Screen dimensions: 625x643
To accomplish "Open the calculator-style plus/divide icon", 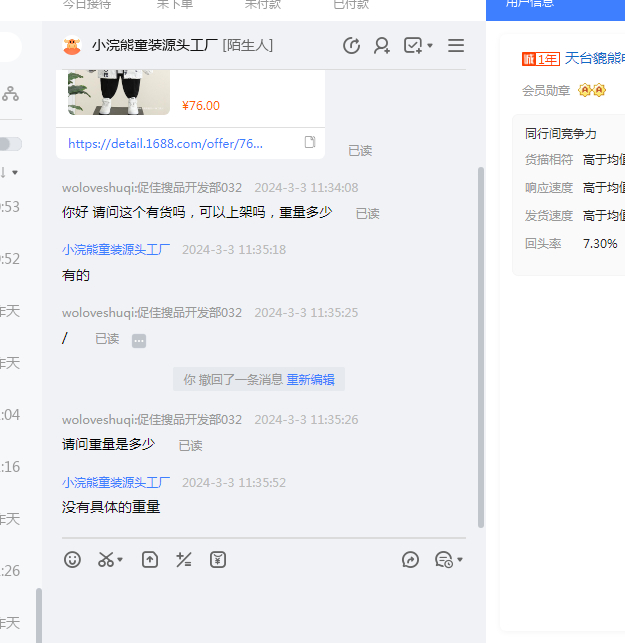I will pos(184,560).
